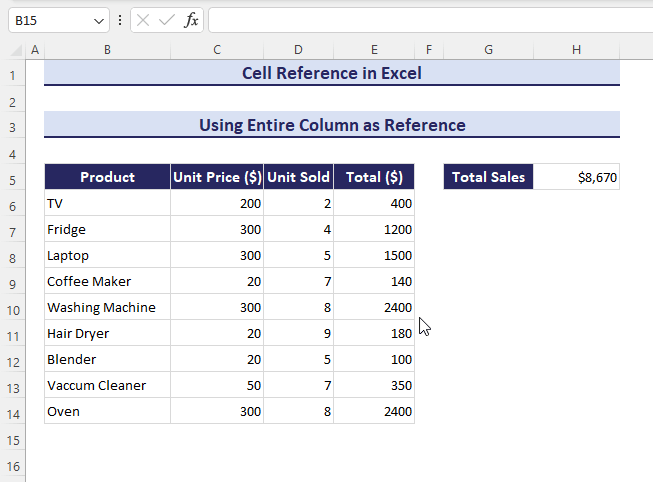Screen dimensions: 653x482
Task: Click the Name Box showing B15
Action: click(48, 20)
